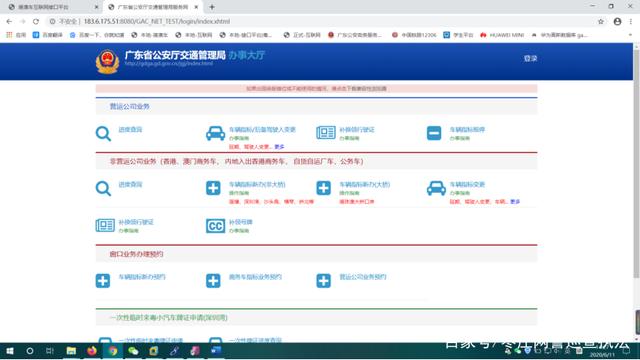Click the CC icon for plate replacement
This screenshot has width=640, height=360.
[x=216, y=226]
